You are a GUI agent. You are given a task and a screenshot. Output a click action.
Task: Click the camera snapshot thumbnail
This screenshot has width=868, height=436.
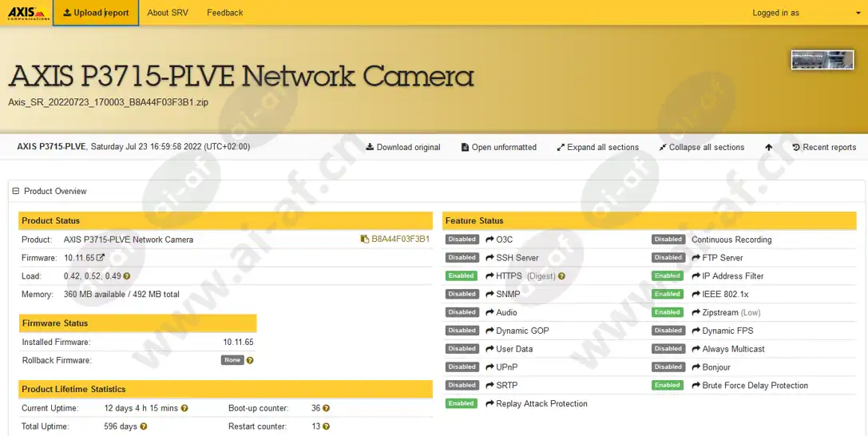coord(822,60)
